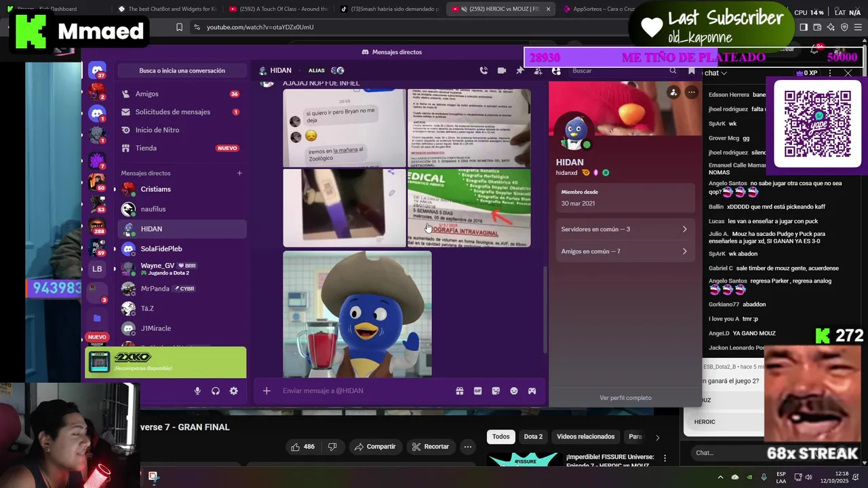The image size is (868, 488).
Task: Create new DM with plus next to Mensajes directos
Action: click(x=239, y=173)
